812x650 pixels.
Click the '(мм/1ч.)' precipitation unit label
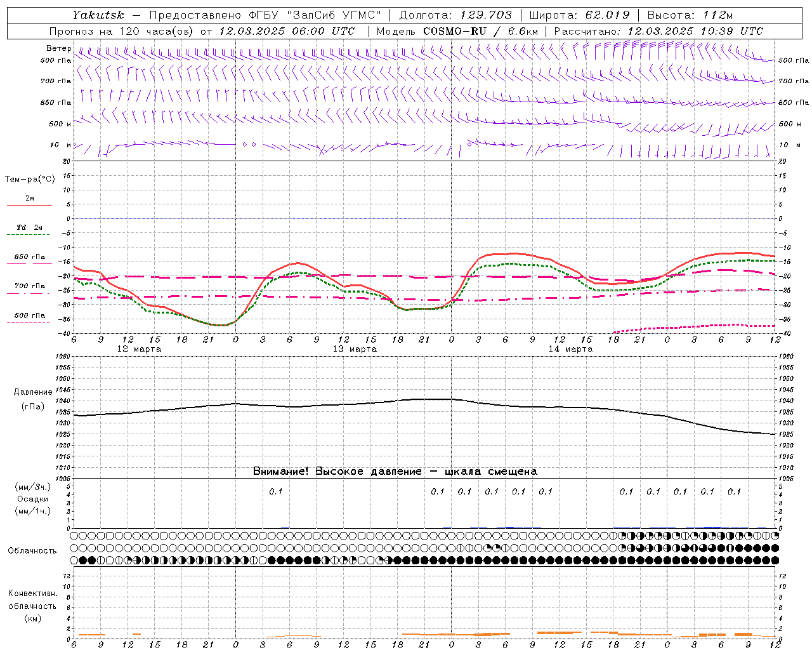click(x=33, y=511)
